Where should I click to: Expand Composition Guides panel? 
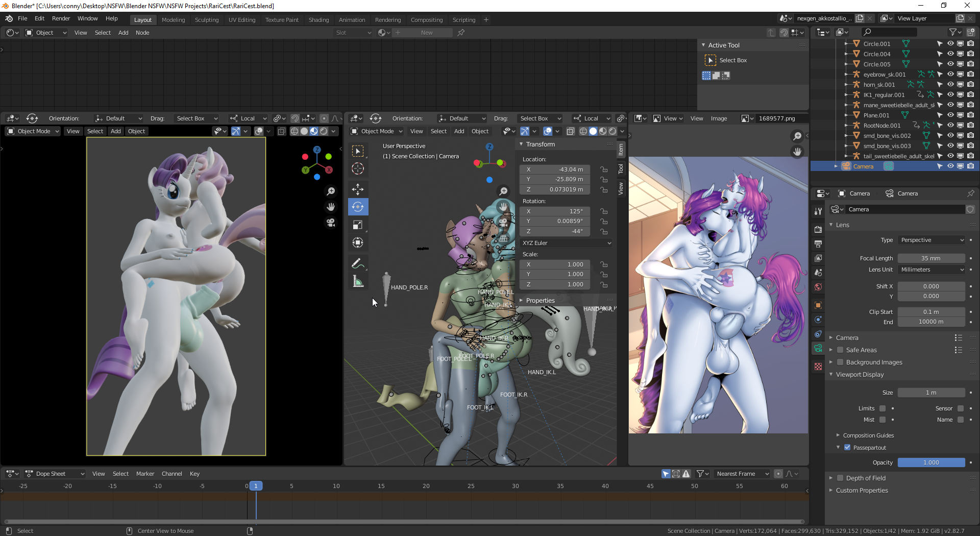pyautogui.click(x=868, y=435)
